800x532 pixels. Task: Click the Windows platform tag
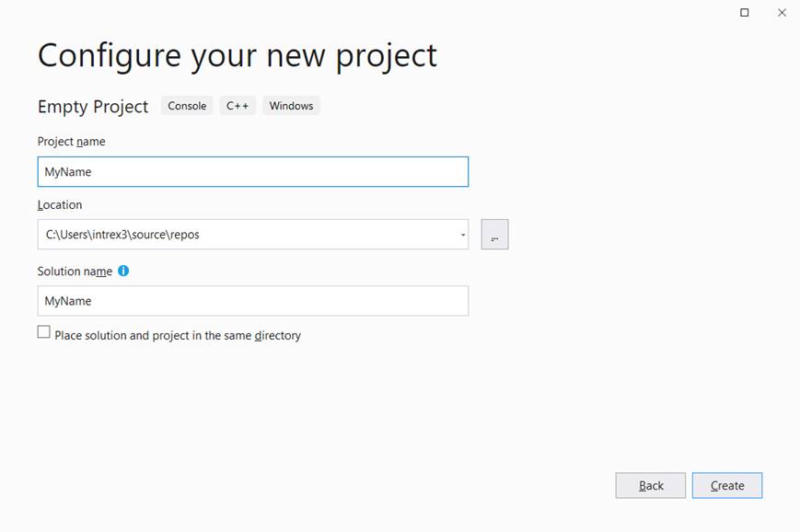291,106
